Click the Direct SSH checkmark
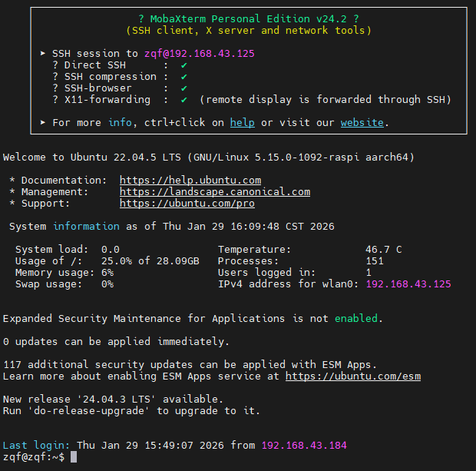This screenshot has height=471, width=476. click(184, 65)
